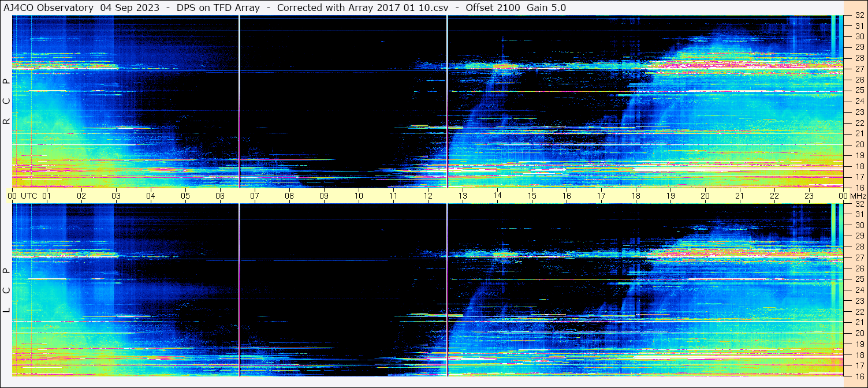Click the 32 MHz label of LCP panel

click(x=859, y=204)
